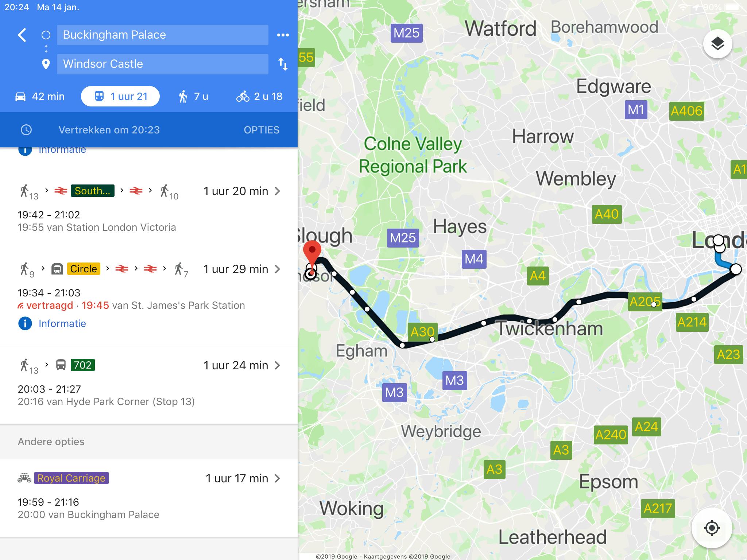Expand the Royal Carriage route details
The width and height of the screenshot is (747, 560).
(278, 478)
